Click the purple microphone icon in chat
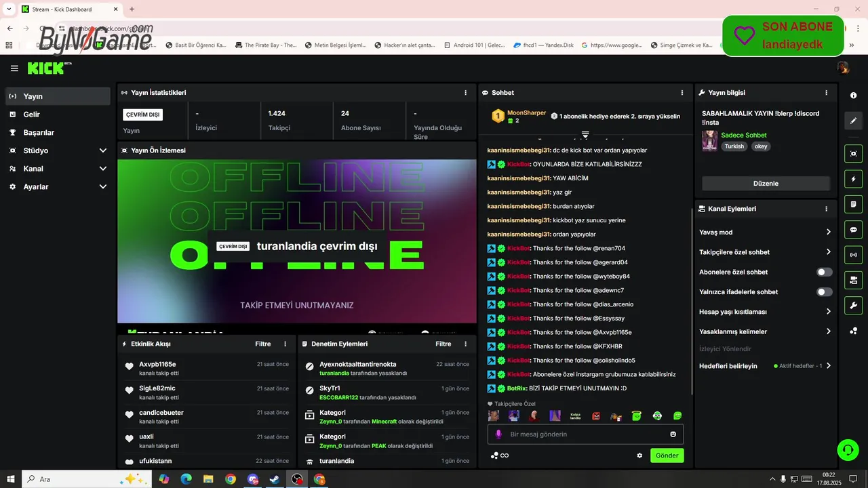Viewport: 868px width, 488px height. (x=498, y=434)
